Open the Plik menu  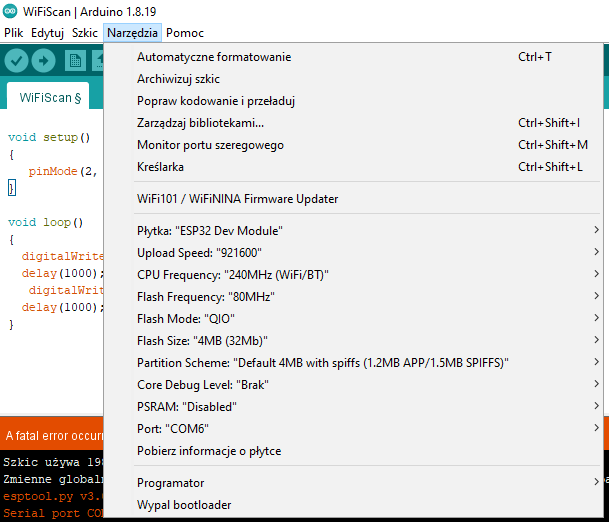pyautogui.click(x=14, y=33)
